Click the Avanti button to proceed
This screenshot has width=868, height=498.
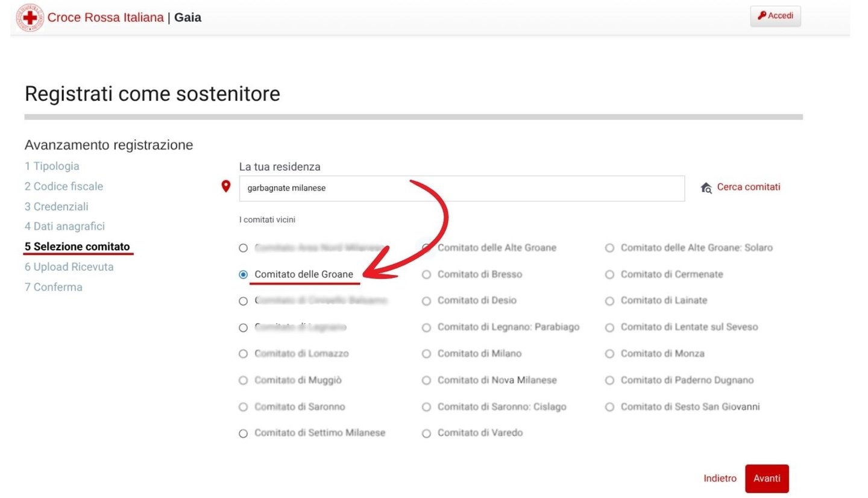766,479
